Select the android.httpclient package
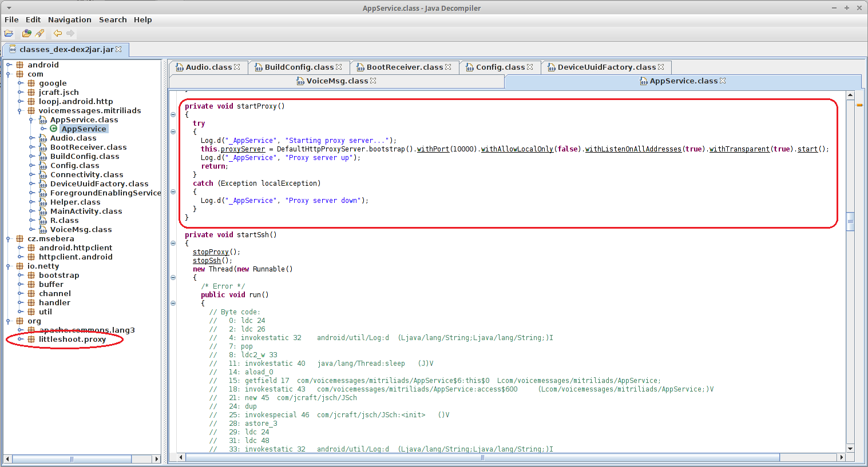This screenshot has width=868, height=467. 76,248
